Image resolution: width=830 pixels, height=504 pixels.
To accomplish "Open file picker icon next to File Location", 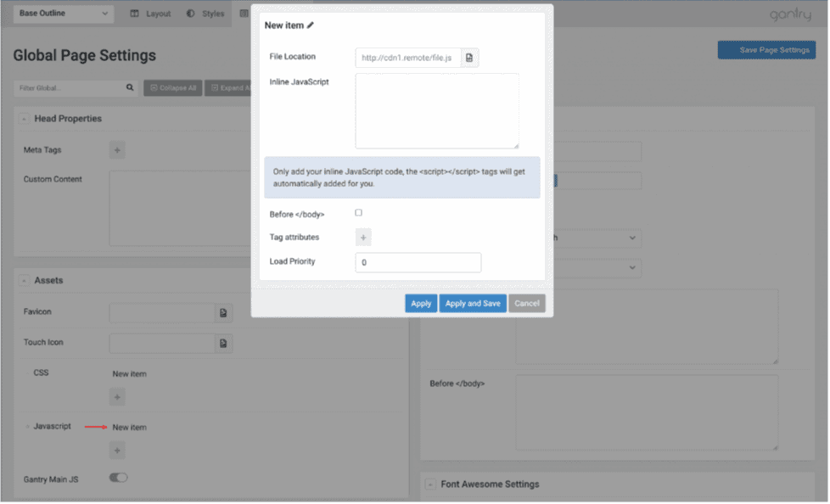I will 470,58.
